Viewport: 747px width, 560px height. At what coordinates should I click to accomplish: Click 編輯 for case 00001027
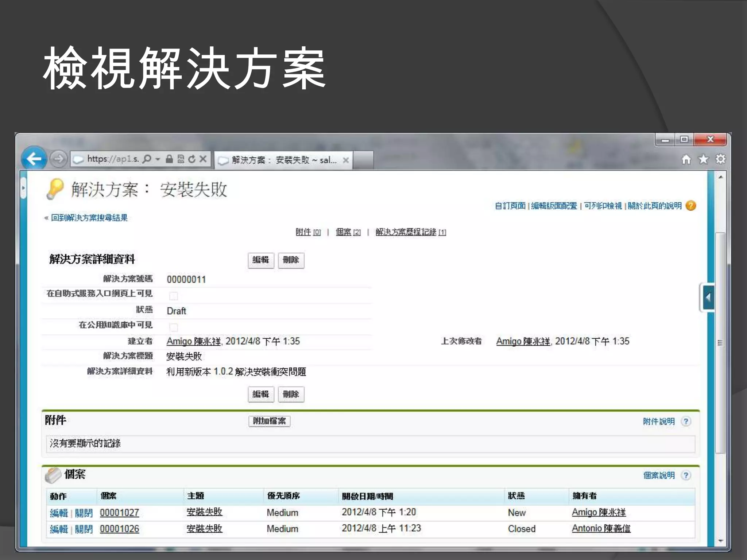[59, 513]
